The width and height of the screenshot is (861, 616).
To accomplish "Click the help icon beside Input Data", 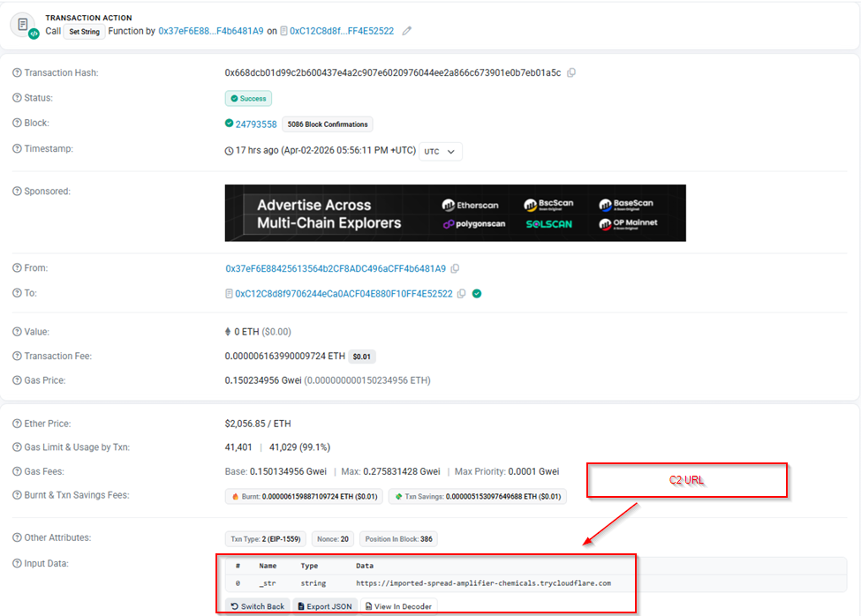I will (x=18, y=563).
